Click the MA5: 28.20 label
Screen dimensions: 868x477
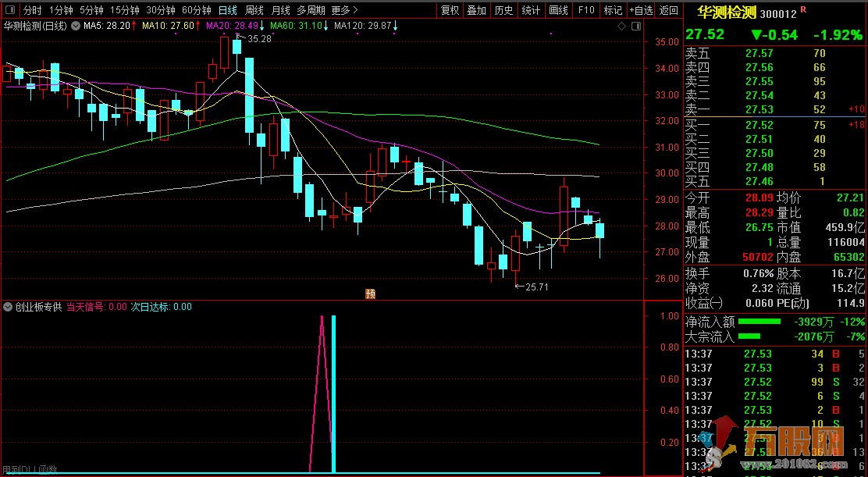pos(110,26)
